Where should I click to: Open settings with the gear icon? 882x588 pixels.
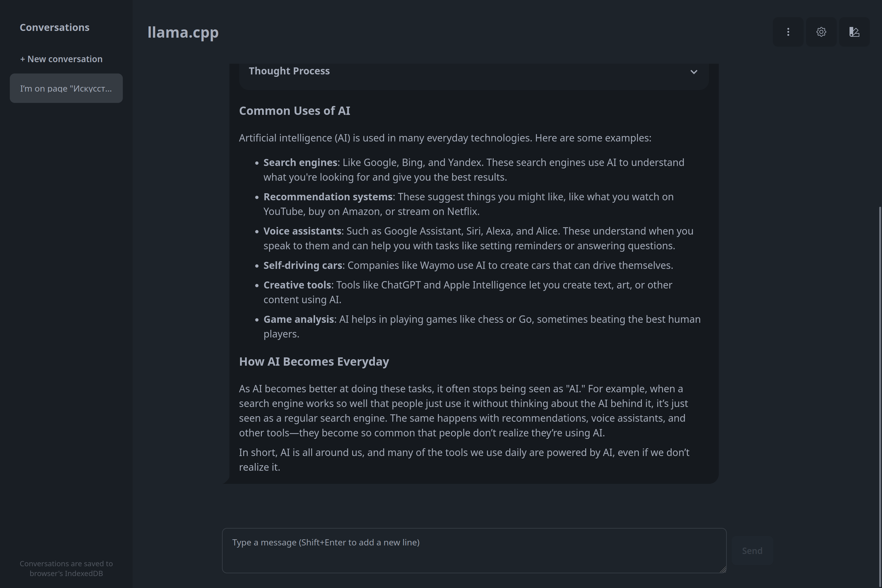click(821, 32)
